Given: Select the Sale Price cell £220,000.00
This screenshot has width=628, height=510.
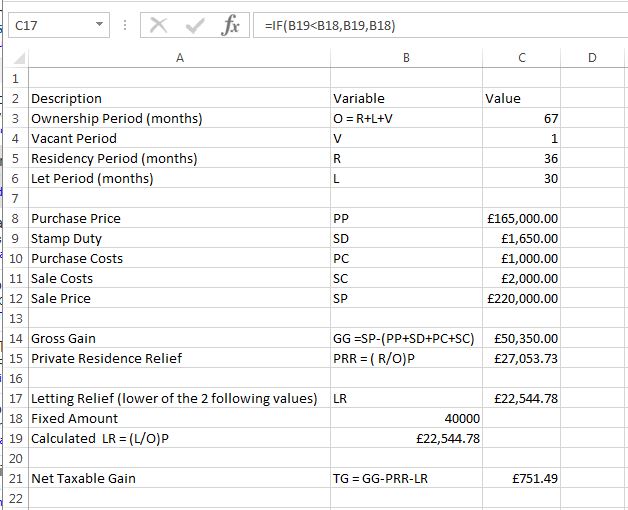Looking at the screenshot, I should click(521, 298).
